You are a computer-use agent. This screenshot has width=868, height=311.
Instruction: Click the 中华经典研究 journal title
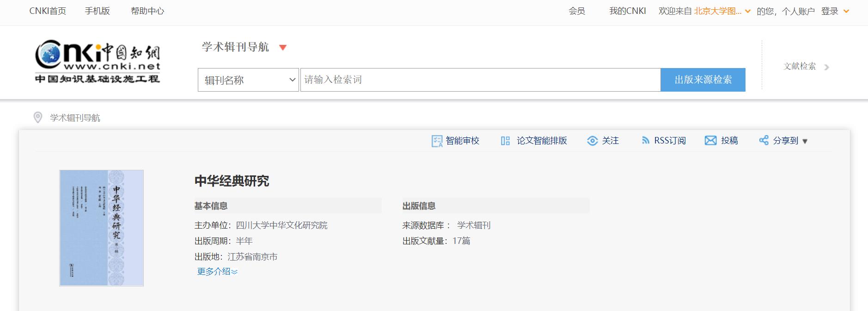[x=232, y=181]
